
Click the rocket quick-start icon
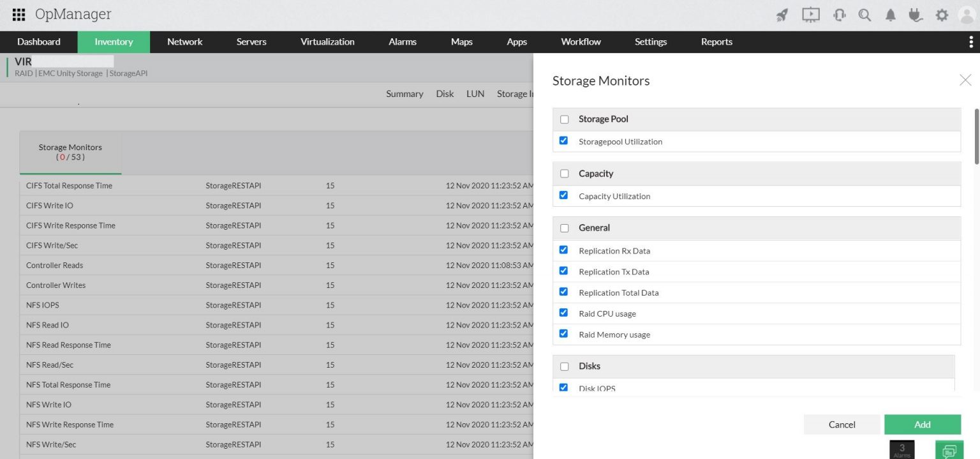click(x=782, y=15)
